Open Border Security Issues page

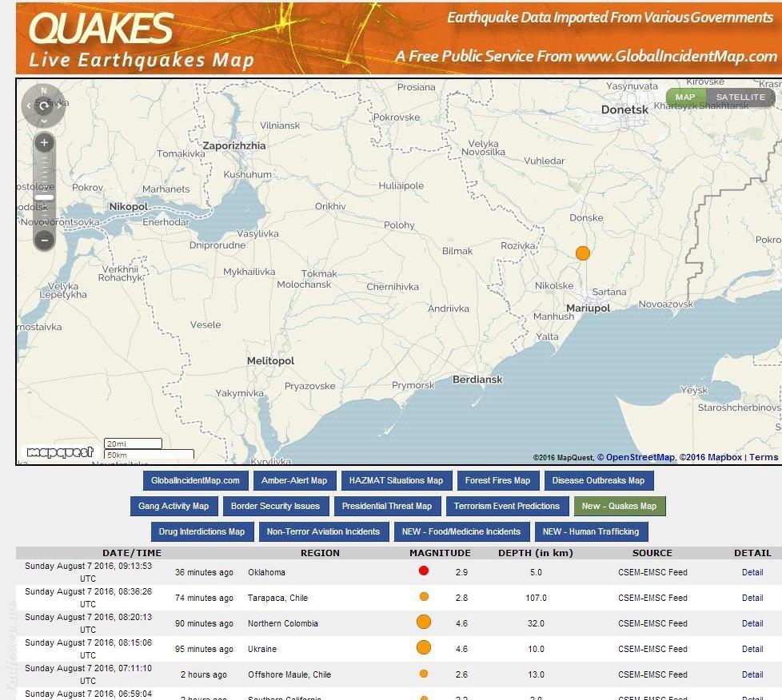(x=275, y=506)
